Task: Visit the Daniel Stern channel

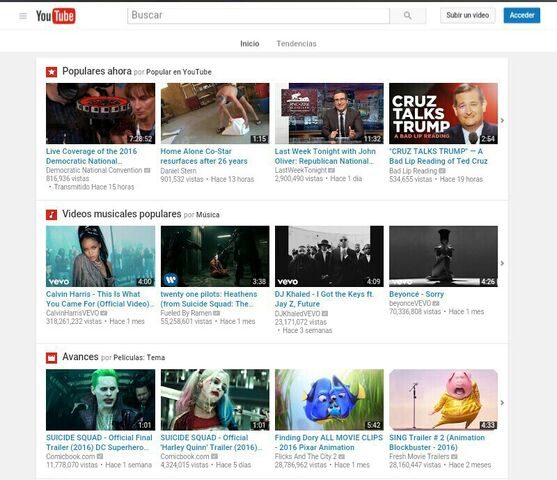Action: 178,171
